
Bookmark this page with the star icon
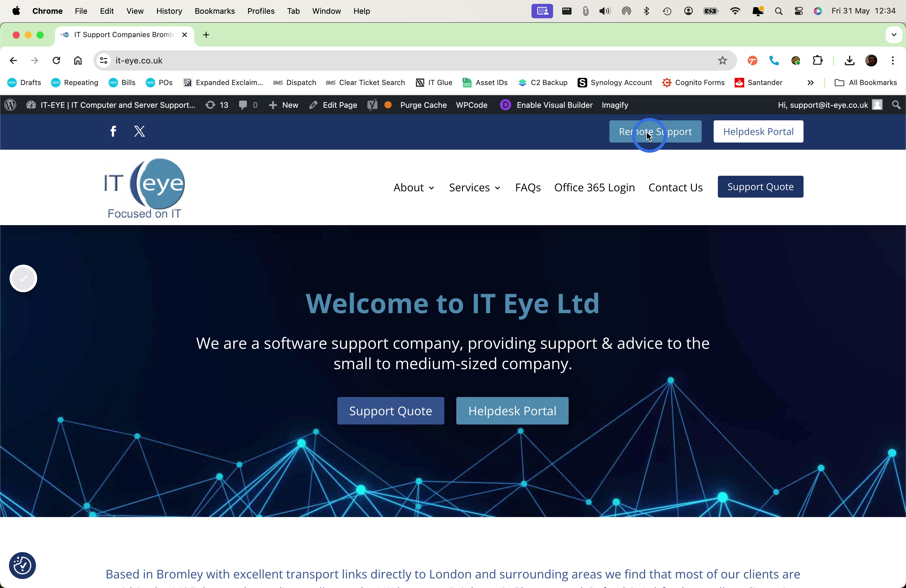(723, 60)
